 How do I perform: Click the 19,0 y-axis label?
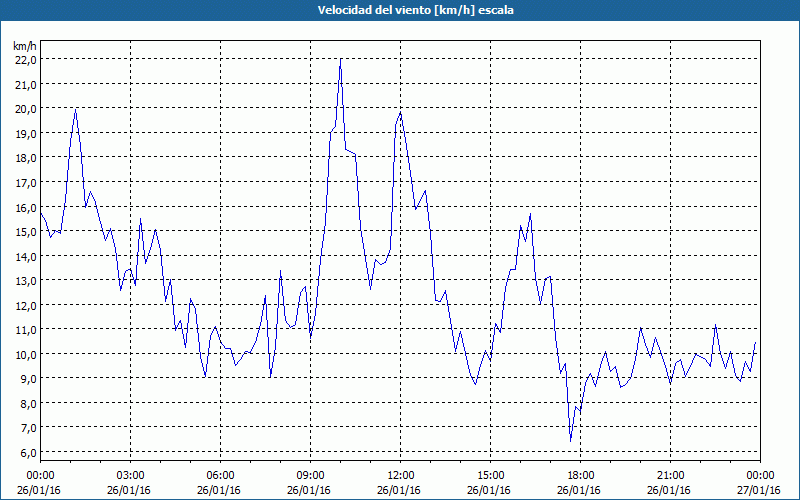click(x=26, y=133)
